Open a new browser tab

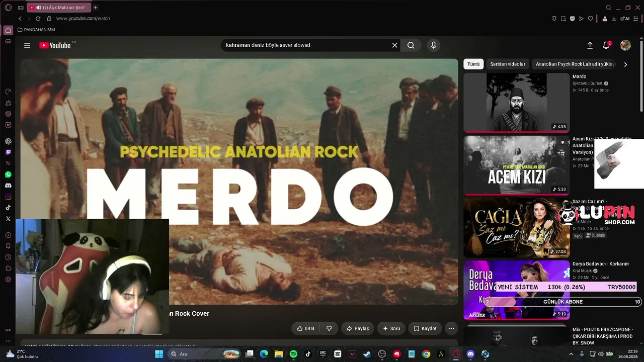(95, 8)
